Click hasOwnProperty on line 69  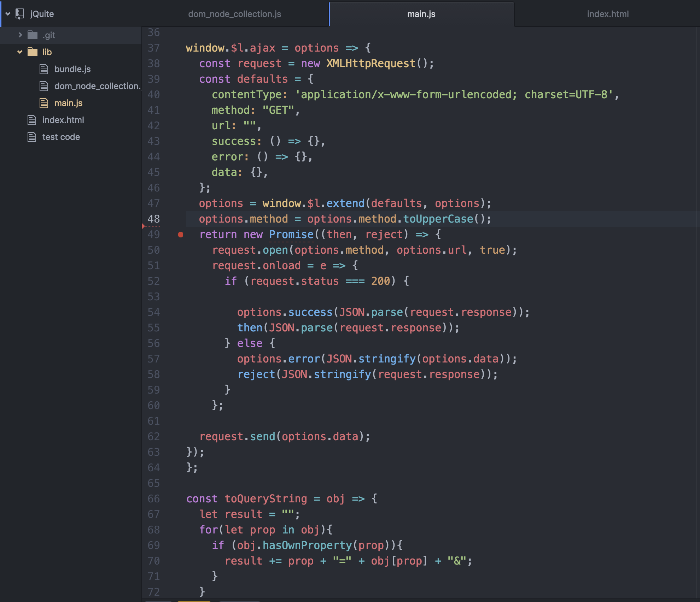coord(307,545)
